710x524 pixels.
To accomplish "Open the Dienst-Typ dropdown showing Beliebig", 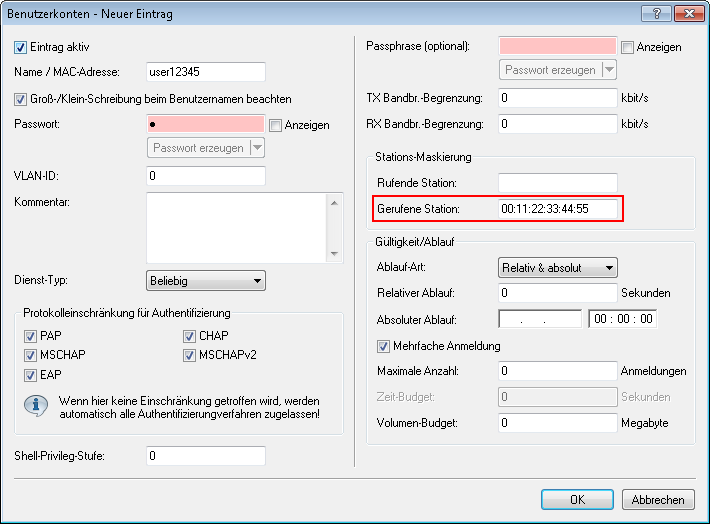I will (205, 280).
